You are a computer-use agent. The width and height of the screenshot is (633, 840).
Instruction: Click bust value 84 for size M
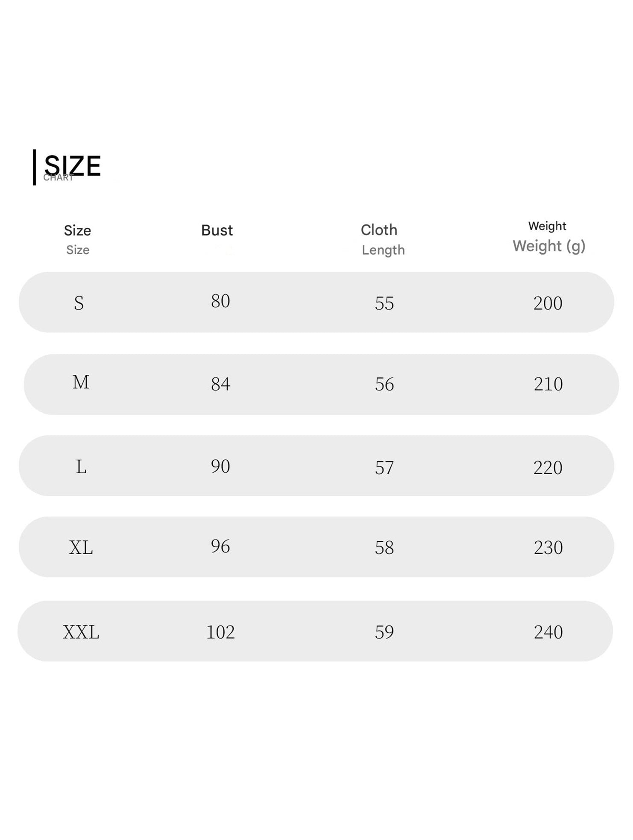(220, 384)
